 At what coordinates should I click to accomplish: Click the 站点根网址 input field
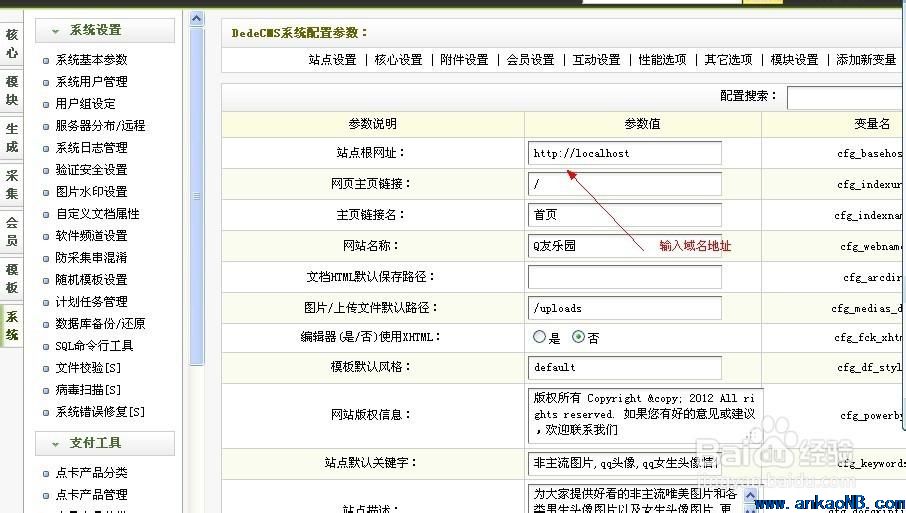pyautogui.click(x=625, y=153)
